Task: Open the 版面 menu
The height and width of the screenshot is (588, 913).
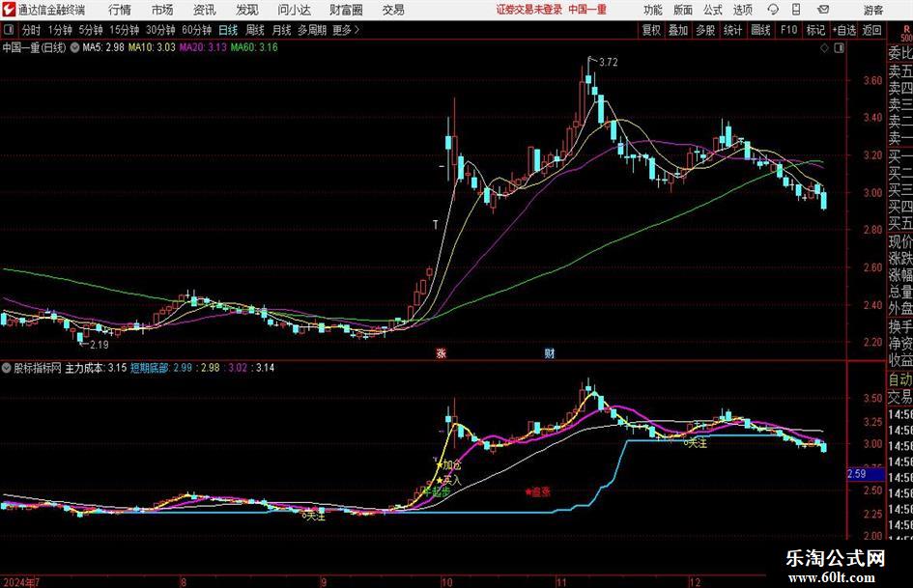Action: [683, 10]
